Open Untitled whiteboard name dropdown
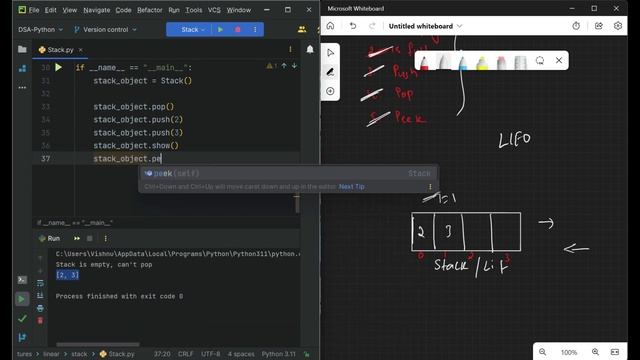 click(425, 26)
